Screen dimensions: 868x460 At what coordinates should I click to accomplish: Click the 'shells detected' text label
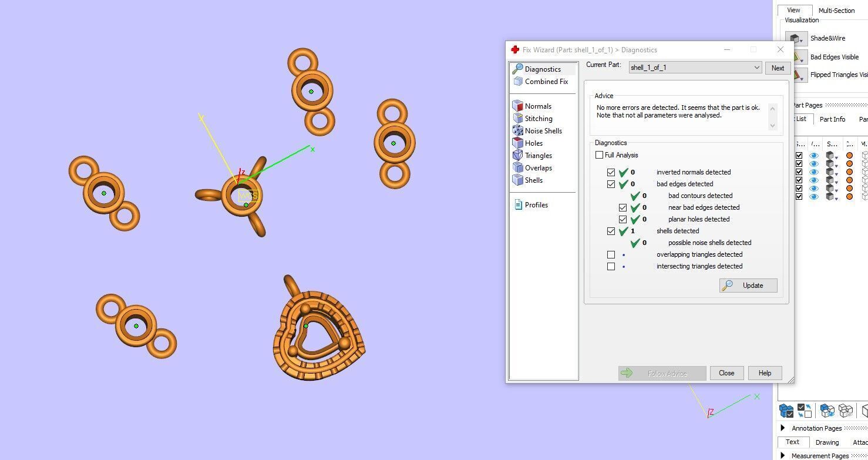point(677,231)
